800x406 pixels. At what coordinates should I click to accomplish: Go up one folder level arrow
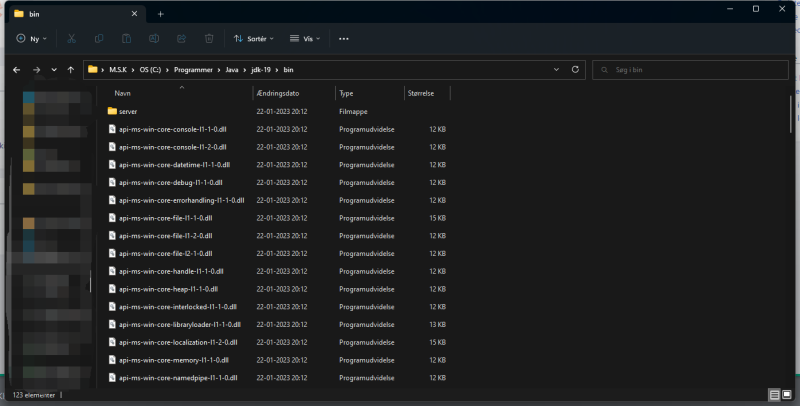coord(70,70)
